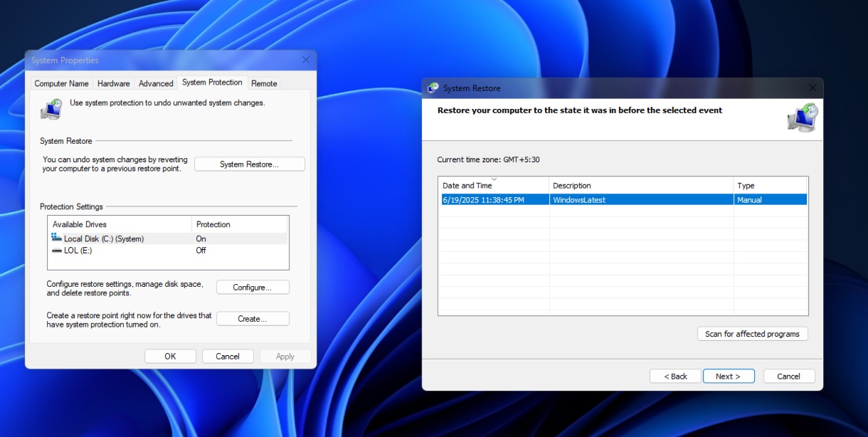Open the Advanced tab
This screenshot has height=437, width=868.
click(155, 83)
